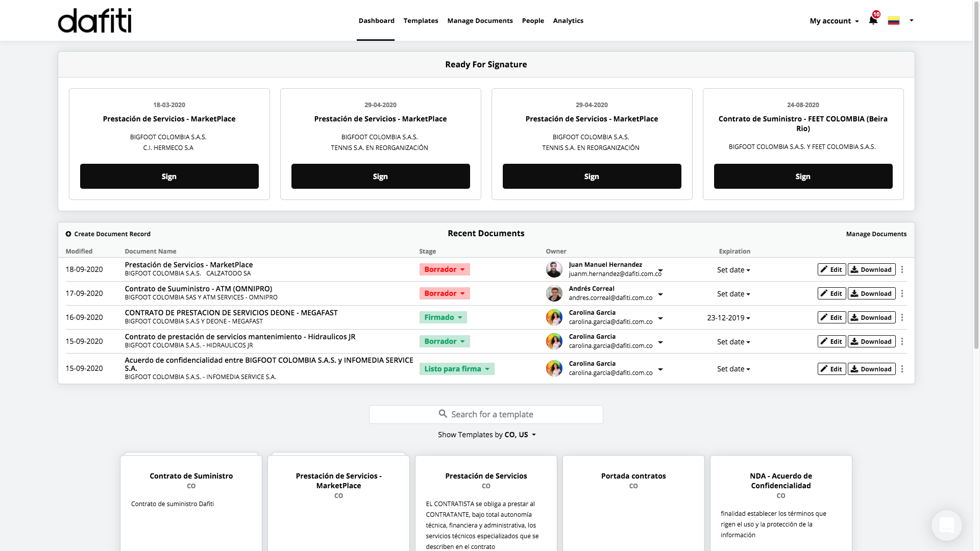980x551 pixels.
Task: Edit the Contrato de Suuministro - ATM document
Action: coord(831,293)
